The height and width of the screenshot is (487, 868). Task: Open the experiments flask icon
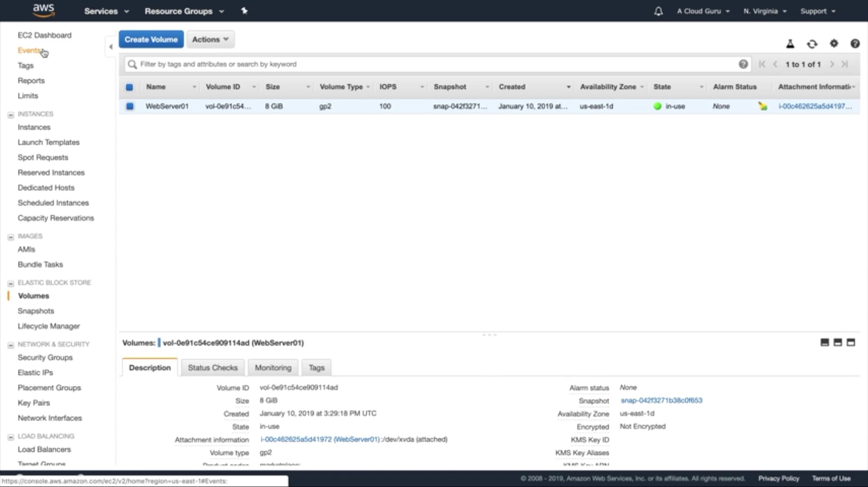click(x=790, y=44)
